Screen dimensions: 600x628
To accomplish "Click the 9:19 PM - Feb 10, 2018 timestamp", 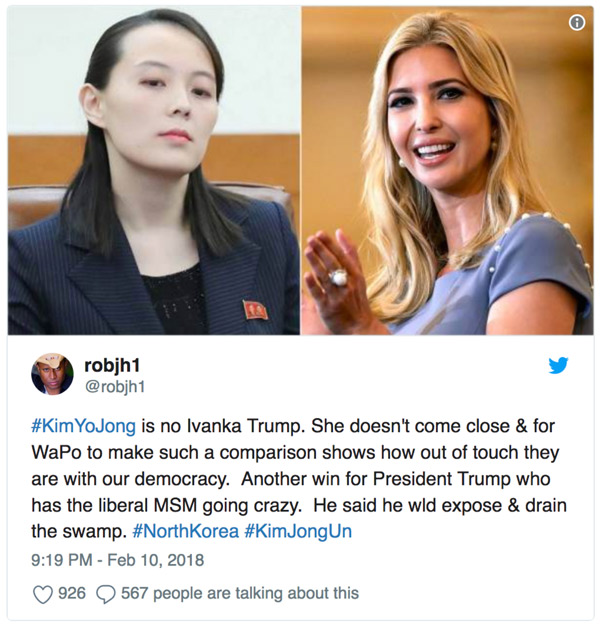I will click(x=118, y=560).
